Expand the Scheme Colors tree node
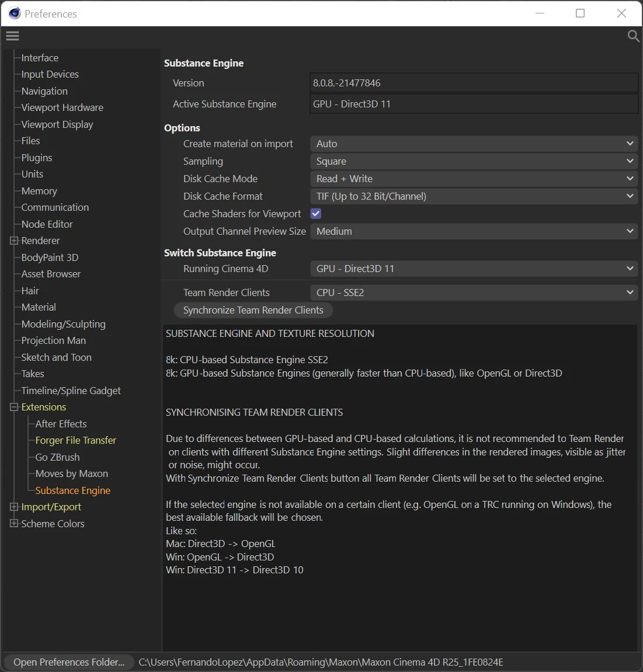Viewport: 643px width, 672px height. (x=14, y=524)
